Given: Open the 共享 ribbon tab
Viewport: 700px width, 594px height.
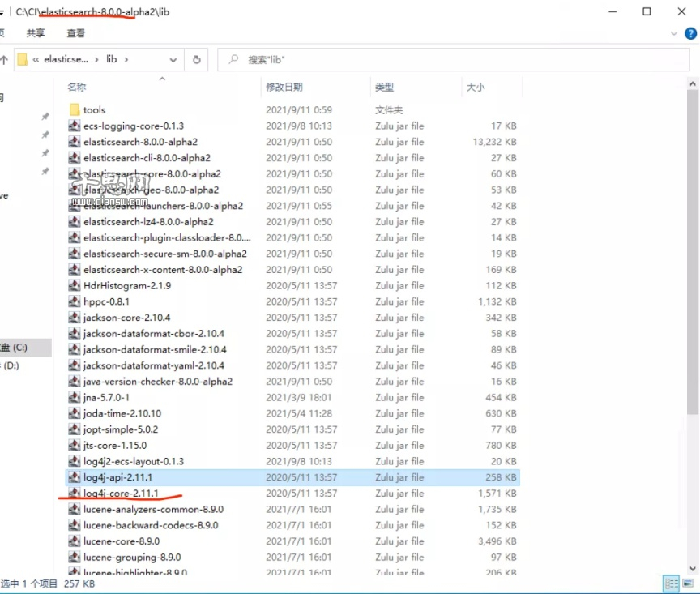Looking at the screenshot, I should tap(36, 33).
